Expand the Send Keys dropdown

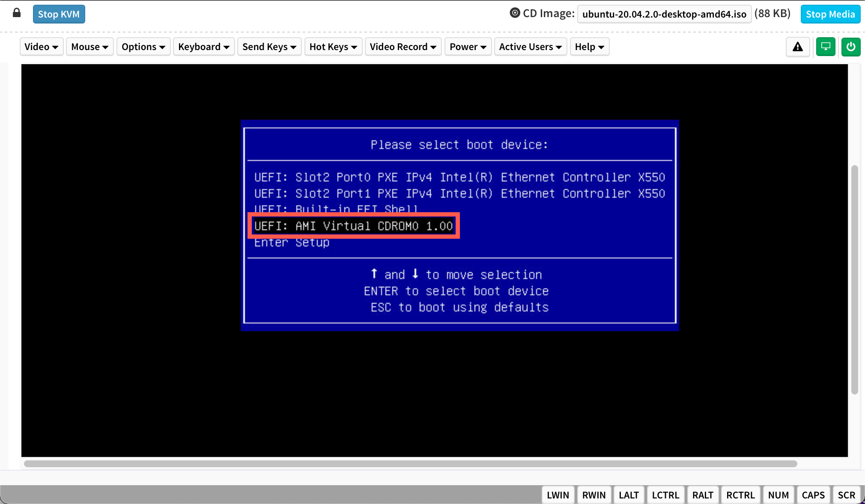coord(269,47)
